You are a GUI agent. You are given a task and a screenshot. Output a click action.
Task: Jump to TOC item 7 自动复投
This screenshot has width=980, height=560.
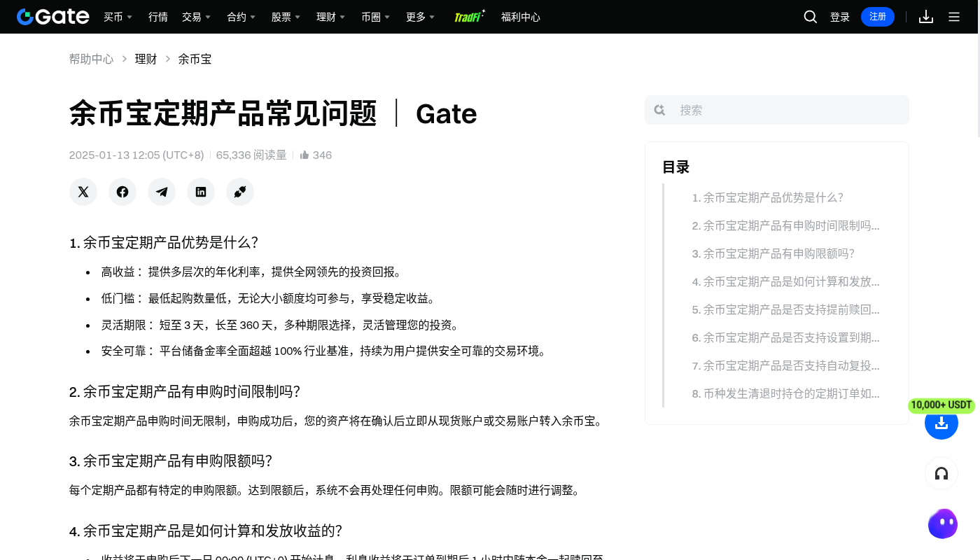pos(785,365)
